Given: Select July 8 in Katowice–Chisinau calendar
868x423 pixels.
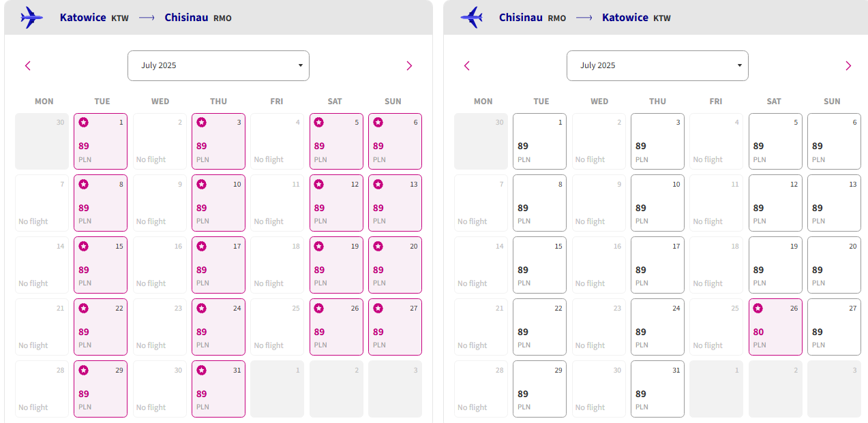Looking at the screenshot, I should click(101, 203).
